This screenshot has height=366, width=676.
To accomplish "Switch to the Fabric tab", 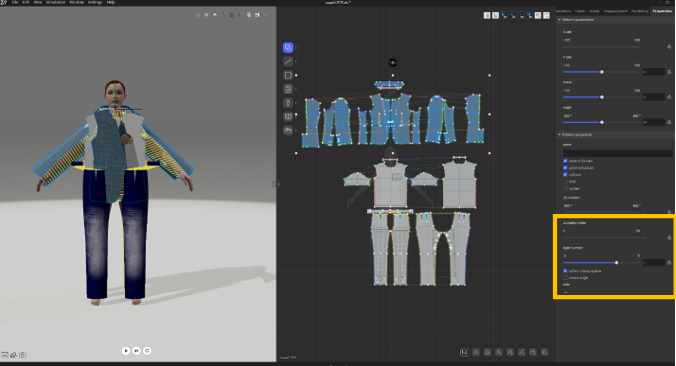I will [580, 11].
